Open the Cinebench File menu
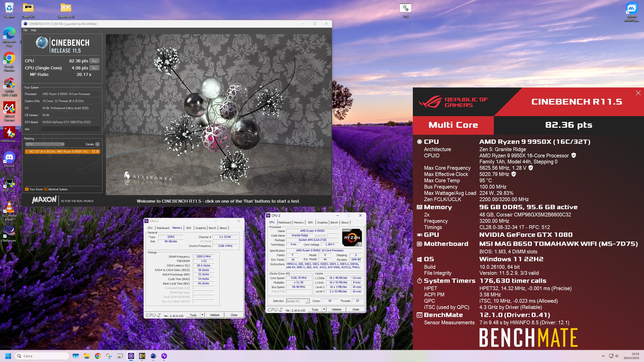Viewport: 644px width, 362px height. [25, 30]
